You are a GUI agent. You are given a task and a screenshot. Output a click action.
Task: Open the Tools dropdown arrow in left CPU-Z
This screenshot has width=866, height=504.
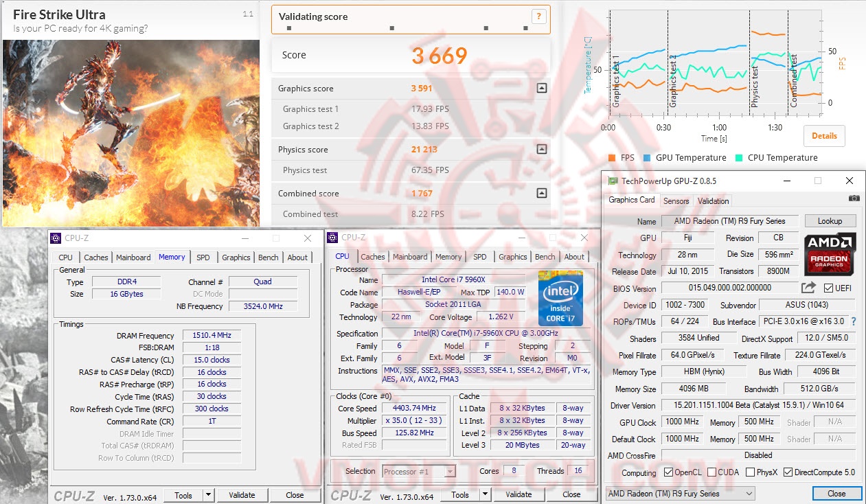pyautogui.click(x=209, y=495)
